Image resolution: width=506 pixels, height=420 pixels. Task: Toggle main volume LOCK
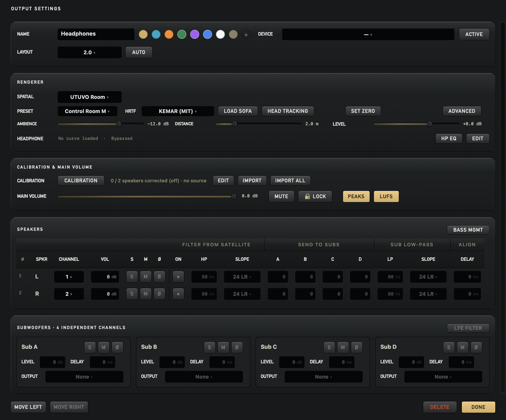315,196
